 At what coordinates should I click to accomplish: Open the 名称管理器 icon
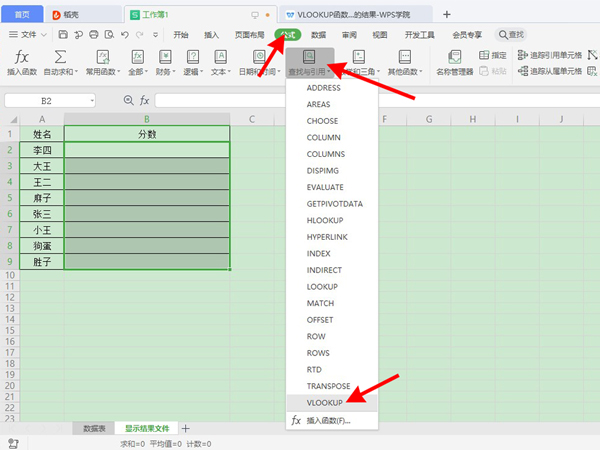point(455,57)
